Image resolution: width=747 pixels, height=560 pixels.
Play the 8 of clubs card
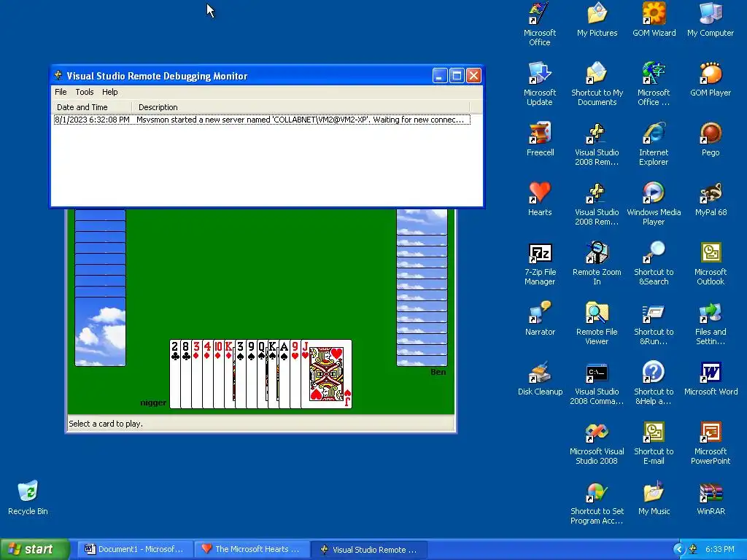(186, 374)
